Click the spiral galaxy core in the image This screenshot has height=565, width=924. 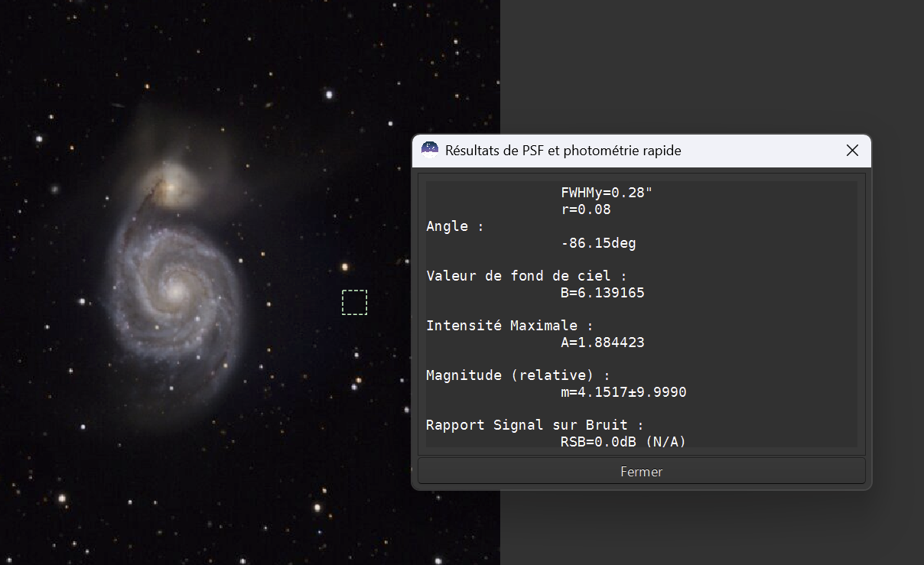point(175,291)
